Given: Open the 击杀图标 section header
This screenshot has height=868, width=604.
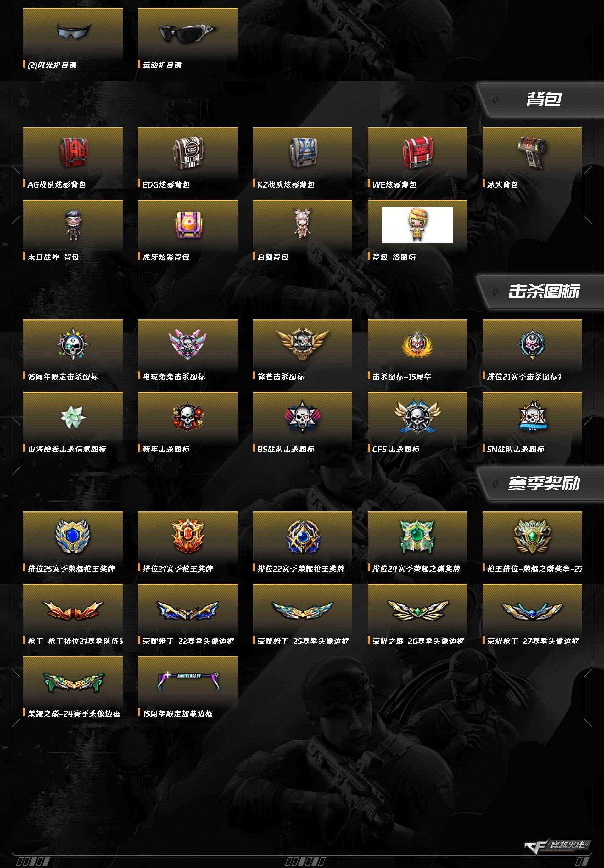Looking at the screenshot, I should (544, 292).
